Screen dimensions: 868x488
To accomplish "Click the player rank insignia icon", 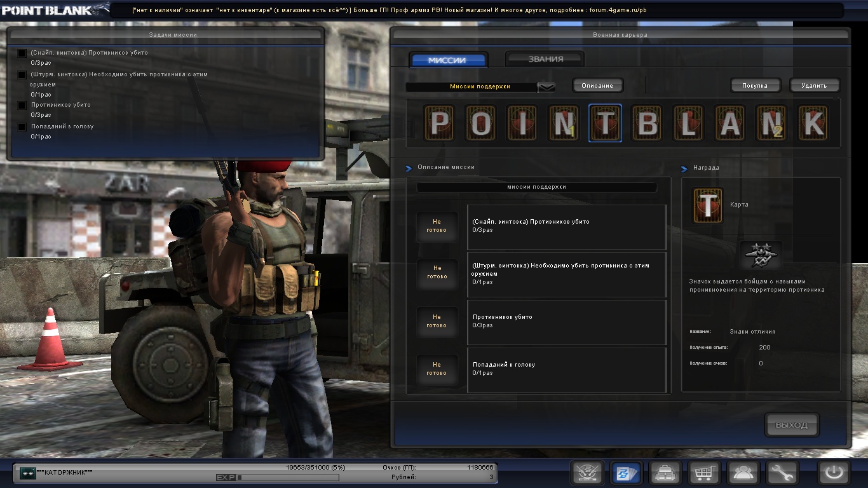I will 27,473.
